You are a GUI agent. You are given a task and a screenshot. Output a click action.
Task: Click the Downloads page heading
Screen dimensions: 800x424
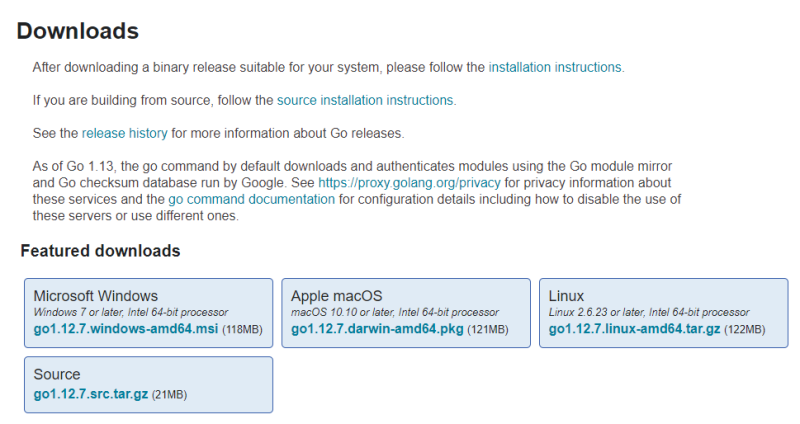click(78, 31)
